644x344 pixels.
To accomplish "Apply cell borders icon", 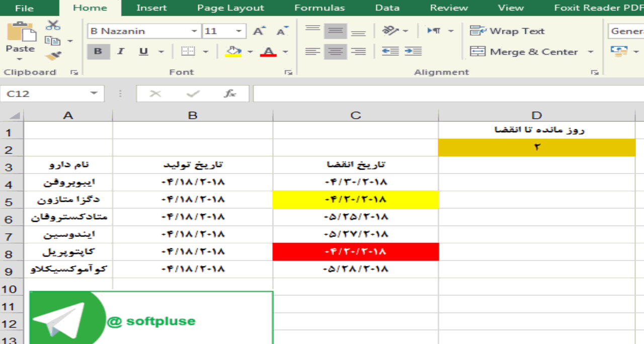I will pos(188,51).
